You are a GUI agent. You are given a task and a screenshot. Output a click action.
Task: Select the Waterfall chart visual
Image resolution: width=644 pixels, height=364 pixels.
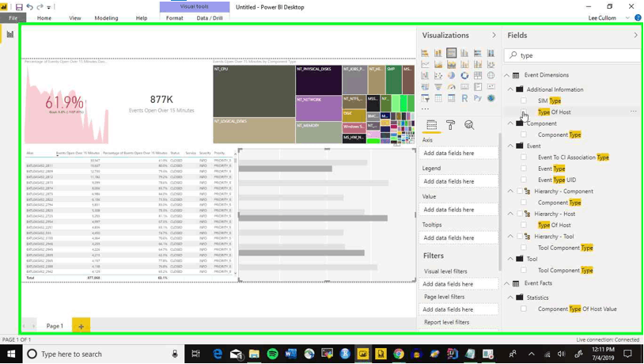(425, 76)
